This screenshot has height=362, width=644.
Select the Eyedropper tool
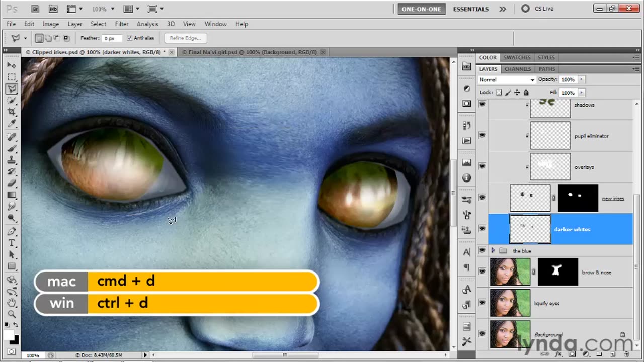pyautogui.click(x=12, y=123)
